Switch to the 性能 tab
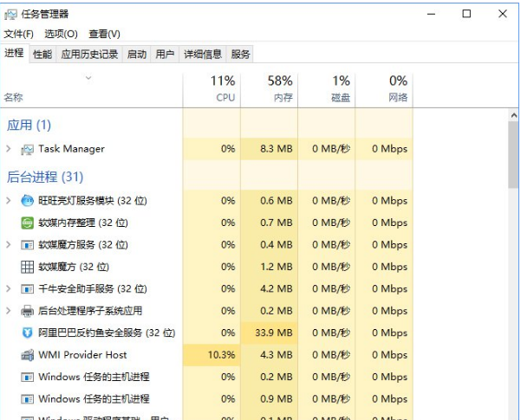Image resolution: width=521 pixels, height=420 pixels. pyautogui.click(x=42, y=54)
